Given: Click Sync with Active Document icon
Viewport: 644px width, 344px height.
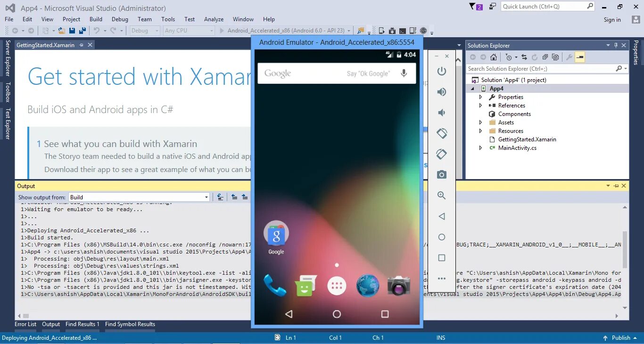Looking at the screenshot, I should 524,57.
